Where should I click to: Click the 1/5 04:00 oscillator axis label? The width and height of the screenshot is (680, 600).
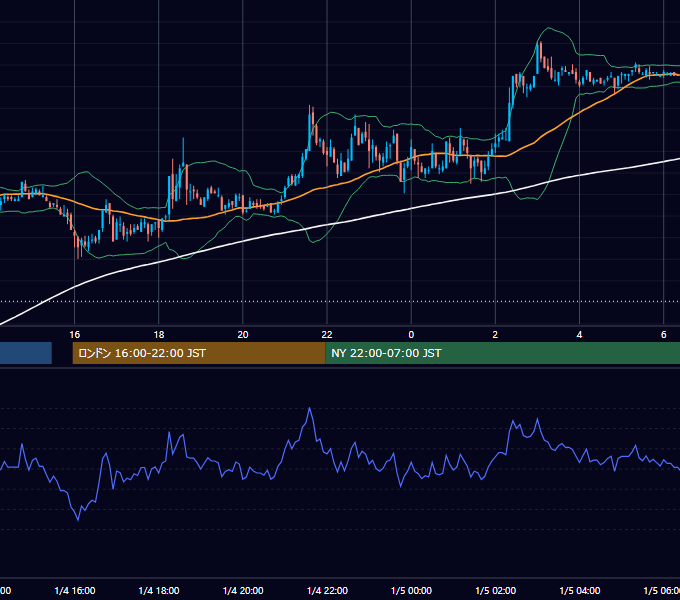coord(579,590)
